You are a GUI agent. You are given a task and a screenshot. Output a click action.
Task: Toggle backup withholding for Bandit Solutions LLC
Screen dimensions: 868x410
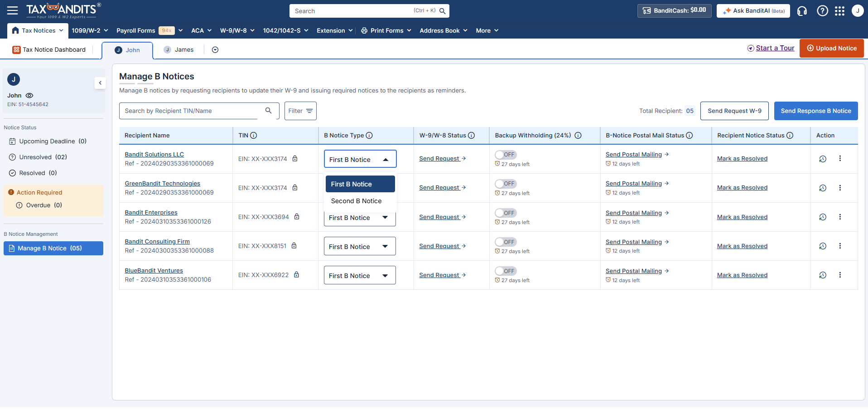(x=505, y=155)
